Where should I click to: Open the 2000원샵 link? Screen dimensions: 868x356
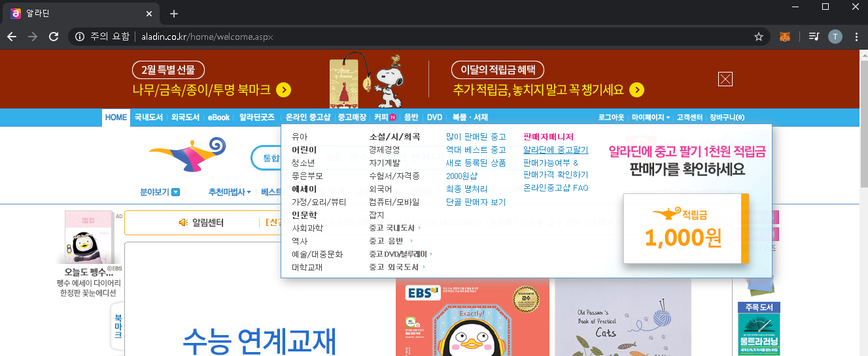pos(462,176)
